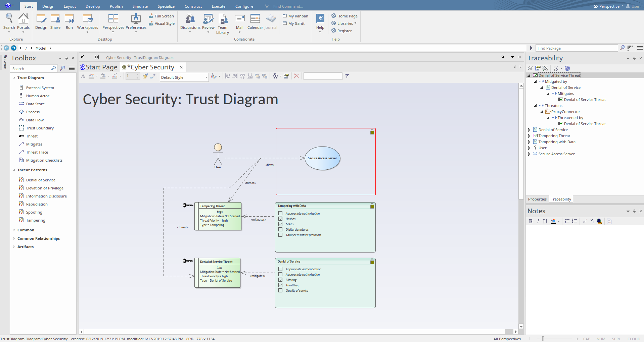Screen dimensions: 644x342
Task: Expand the Common toolbox group
Action: (x=14, y=230)
